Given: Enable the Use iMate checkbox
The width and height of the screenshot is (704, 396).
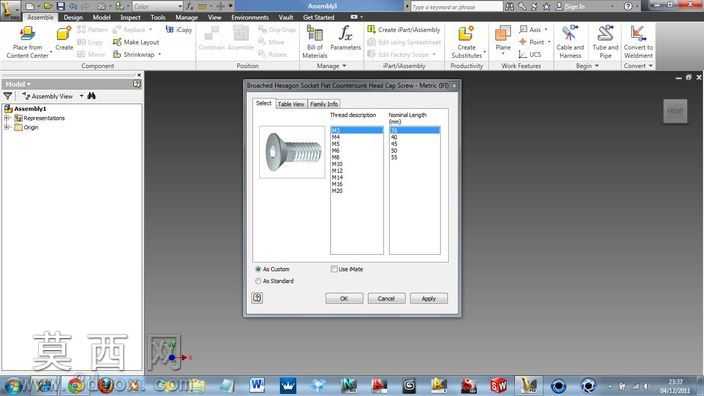Looking at the screenshot, I should point(334,269).
